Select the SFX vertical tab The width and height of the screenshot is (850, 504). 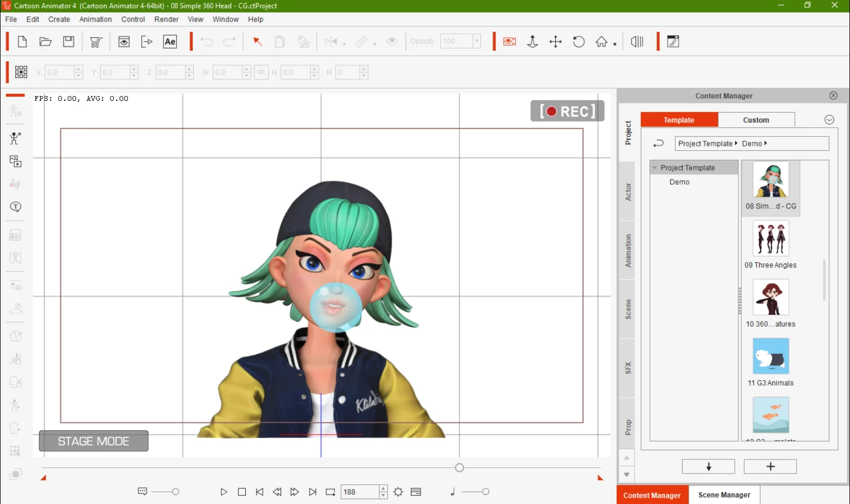[x=628, y=368]
